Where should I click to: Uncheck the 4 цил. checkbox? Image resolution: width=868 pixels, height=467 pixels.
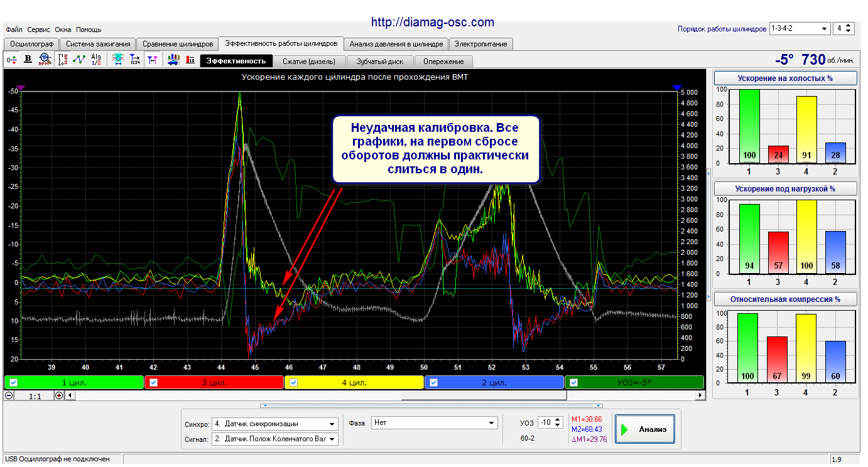(x=293, y=382)
